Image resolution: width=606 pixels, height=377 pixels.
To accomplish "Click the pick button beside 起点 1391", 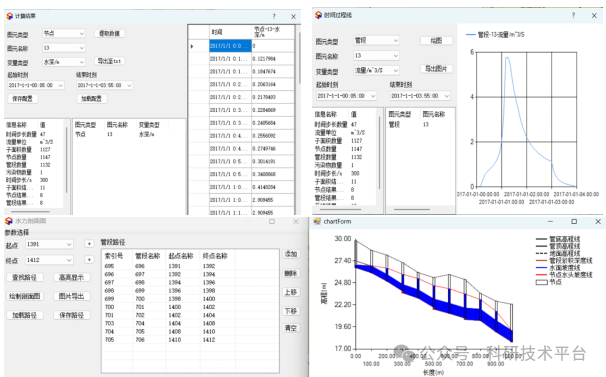I will click(x=89, y=244).
